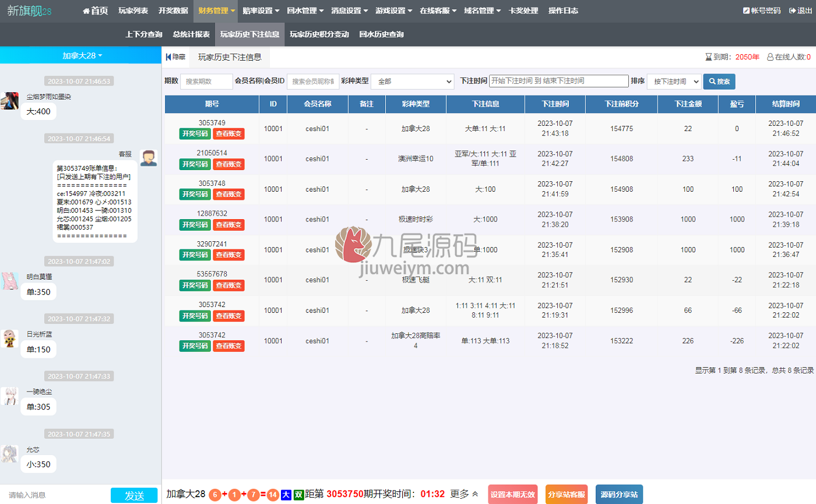
Task: Click the magnifier 搜索 button
Action: tap(719, 82)
